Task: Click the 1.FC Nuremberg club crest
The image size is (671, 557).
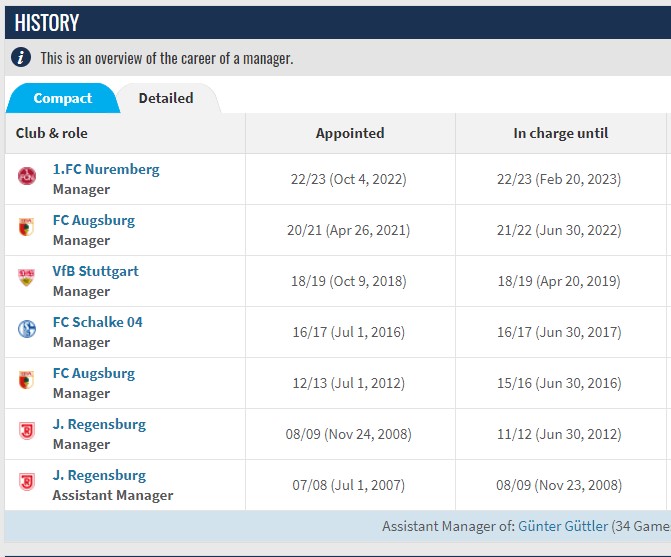Action: pyautogui.click(x=27, y=176)
